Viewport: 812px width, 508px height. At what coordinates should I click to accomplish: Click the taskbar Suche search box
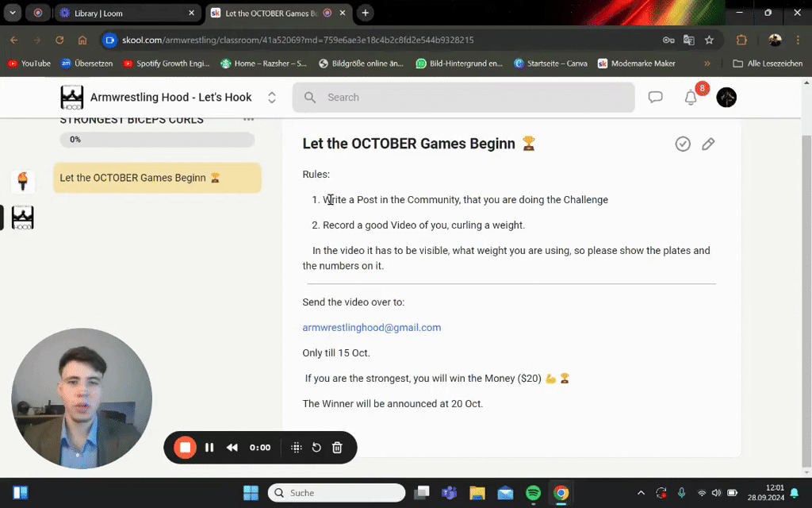tap(336, 492)
